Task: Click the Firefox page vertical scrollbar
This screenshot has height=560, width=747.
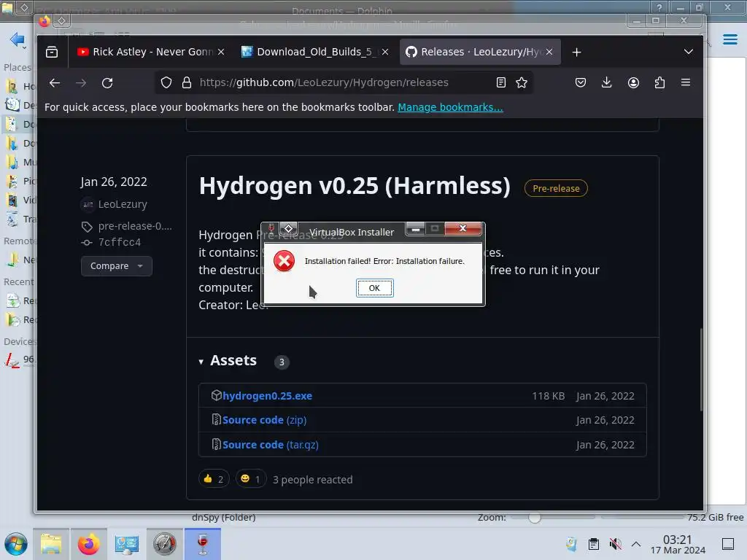Action: pos(701,370)
